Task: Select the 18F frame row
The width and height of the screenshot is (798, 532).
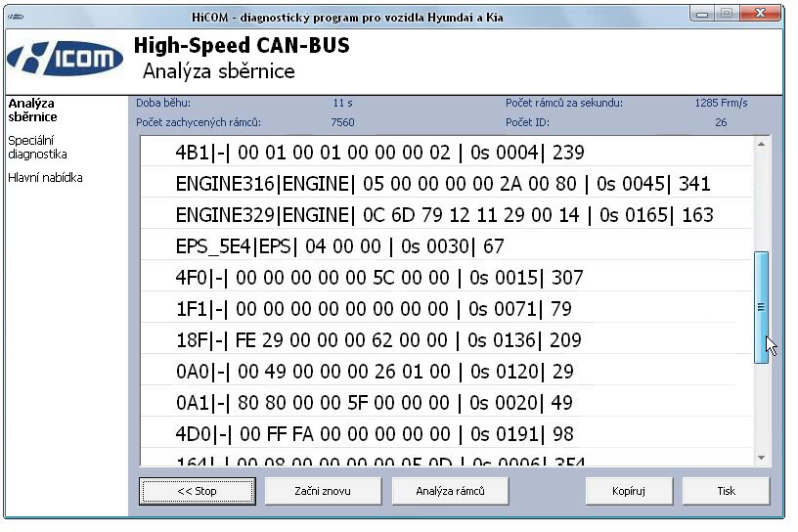Action: [446, 339]
